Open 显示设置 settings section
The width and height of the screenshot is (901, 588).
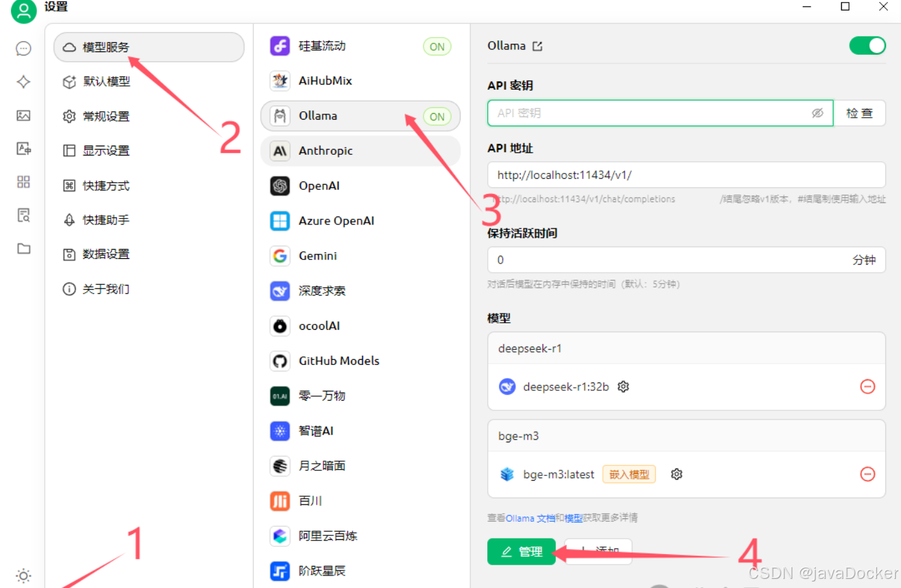(149, 151)
